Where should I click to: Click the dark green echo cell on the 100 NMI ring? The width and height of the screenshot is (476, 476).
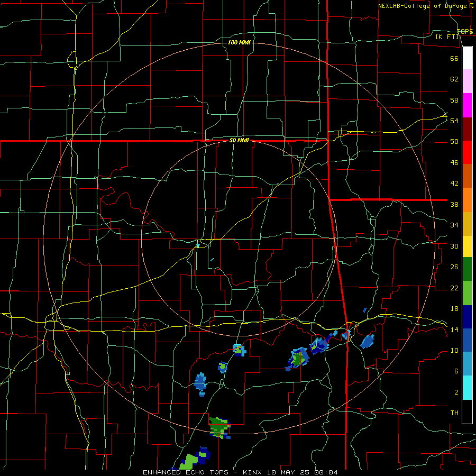click(219, 427)
